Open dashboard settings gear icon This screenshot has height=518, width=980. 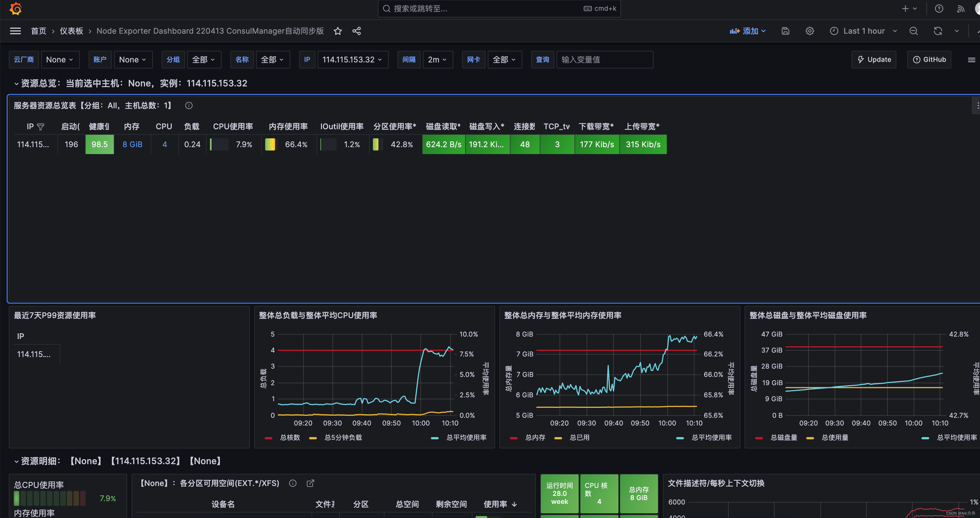pyautogui.click(x=810, y=31)
